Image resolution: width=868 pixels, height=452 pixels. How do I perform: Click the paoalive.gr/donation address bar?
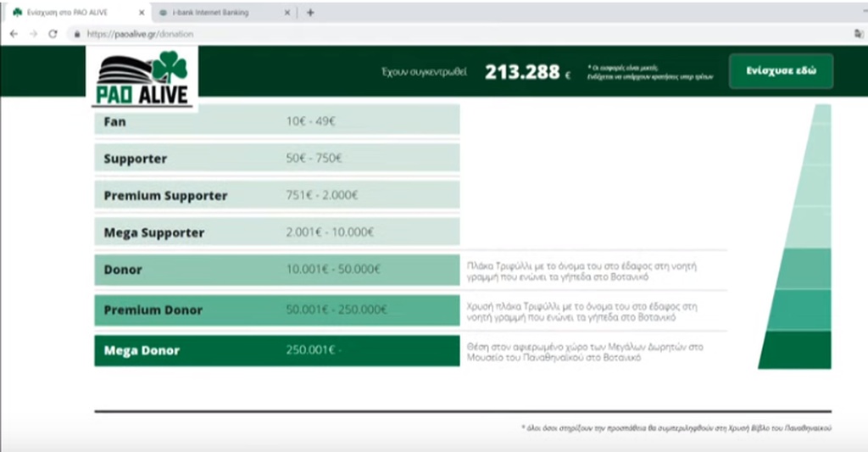tap(459, 34)
